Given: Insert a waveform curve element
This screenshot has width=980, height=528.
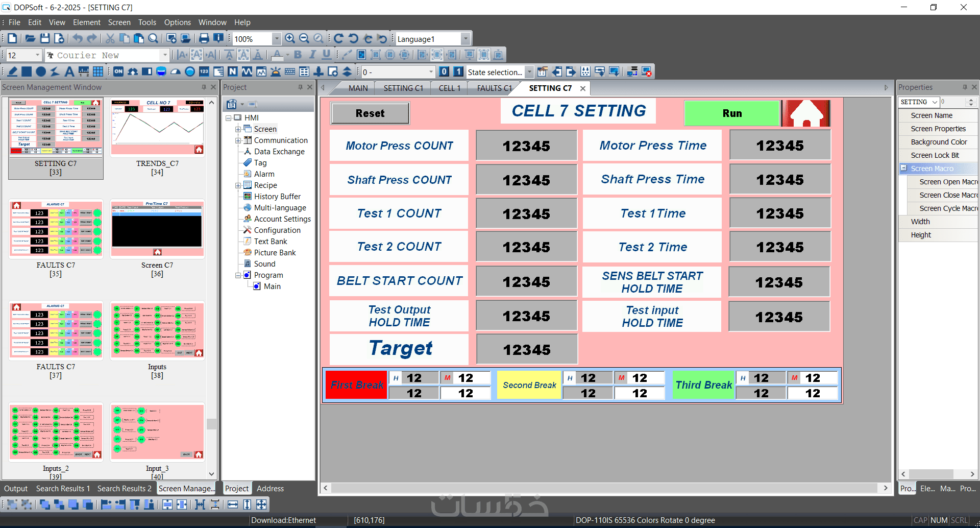Looking at the screenshot, I should 247,71.
